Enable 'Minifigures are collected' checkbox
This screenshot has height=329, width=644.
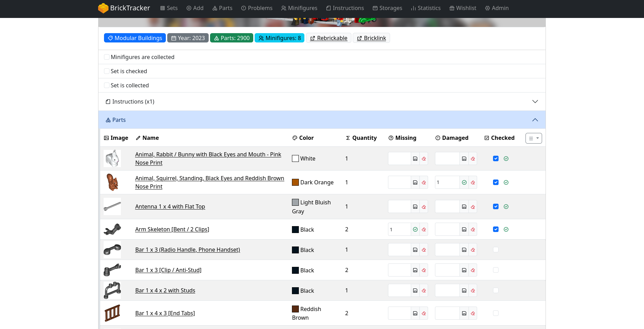107,57
